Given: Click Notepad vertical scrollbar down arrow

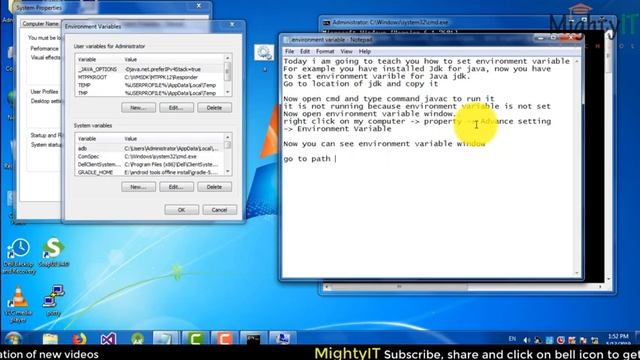Looking at the screenshot, I should 577,273.
